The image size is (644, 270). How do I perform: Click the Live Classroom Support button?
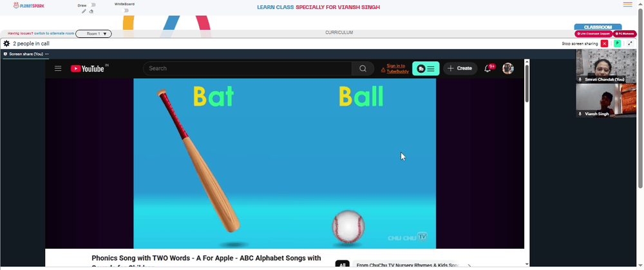pos(594,34)
